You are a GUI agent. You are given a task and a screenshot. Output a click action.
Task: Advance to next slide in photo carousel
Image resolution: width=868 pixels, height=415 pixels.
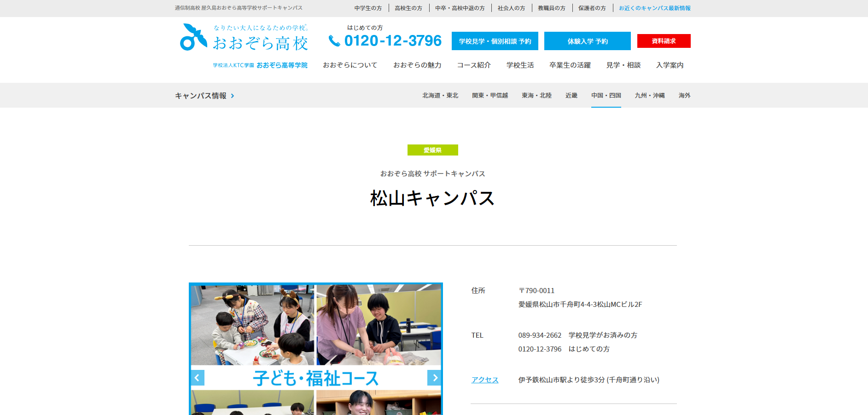click(x=434, y=378)
